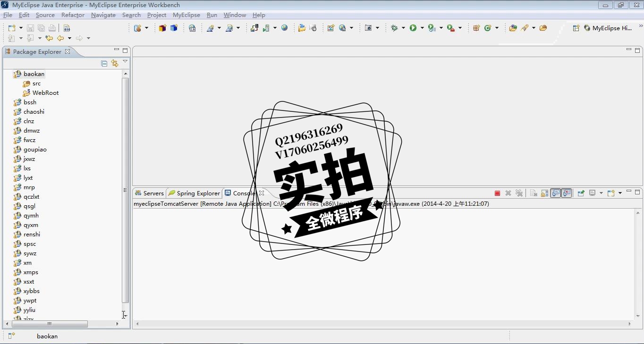Click the binary 010 toolbar icon
The height and width of the screenshot is (344, 644).
(x=67, y=28)
